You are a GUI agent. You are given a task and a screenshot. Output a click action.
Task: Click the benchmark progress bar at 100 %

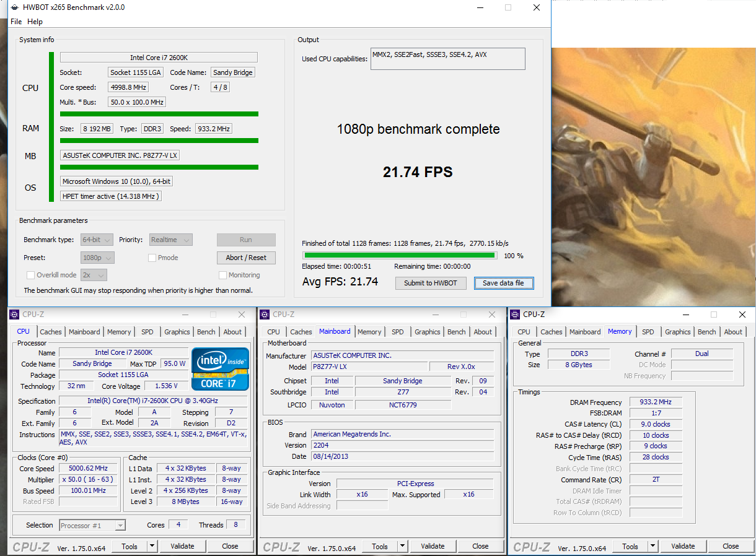(x=399, y=255)
